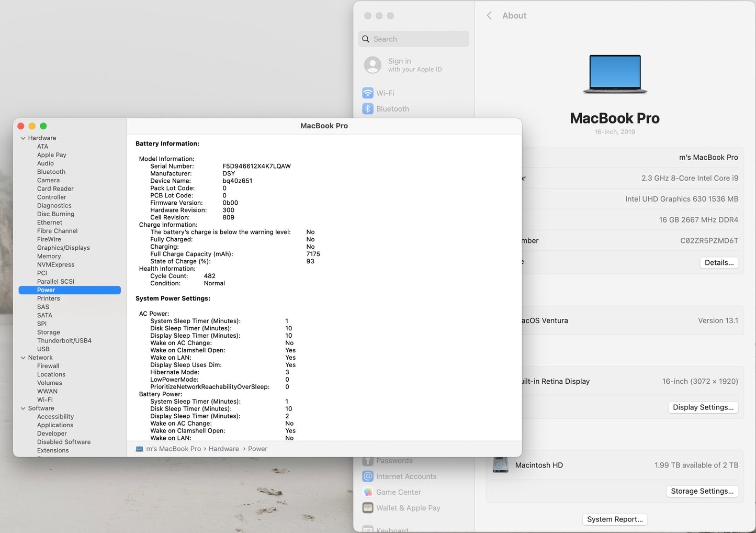The image size is (756, 533).
Task: Select Memory in the Hardware list
Action: 49,256
